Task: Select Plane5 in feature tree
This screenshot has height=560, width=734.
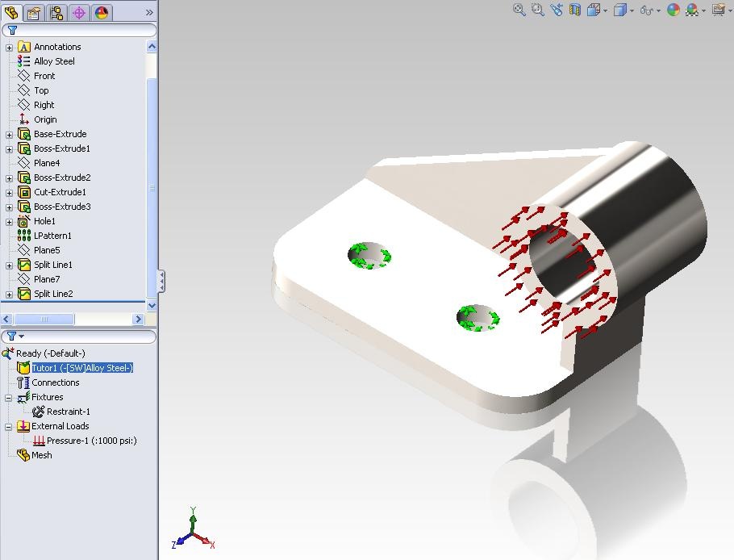Action: tap(47, 250)
